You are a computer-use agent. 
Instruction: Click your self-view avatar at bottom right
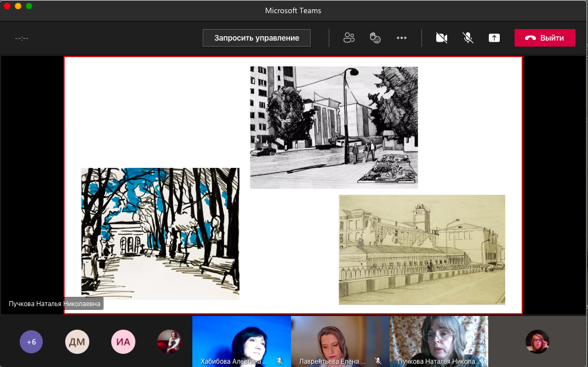[537, 341]
